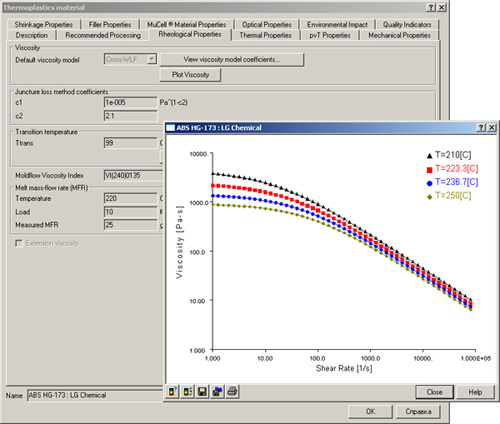Click View viscosity model coefficients button
500x424 pixels.
(x=232, y=59)
